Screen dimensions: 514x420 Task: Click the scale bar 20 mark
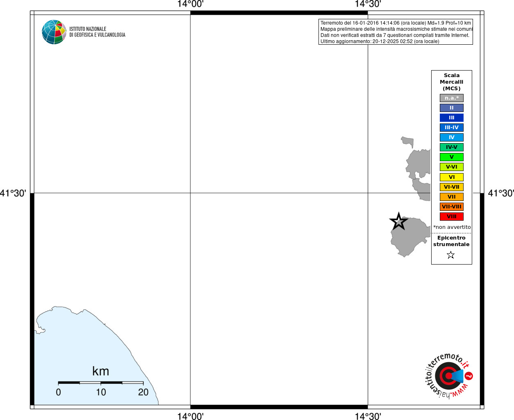(x=143, y=392)
